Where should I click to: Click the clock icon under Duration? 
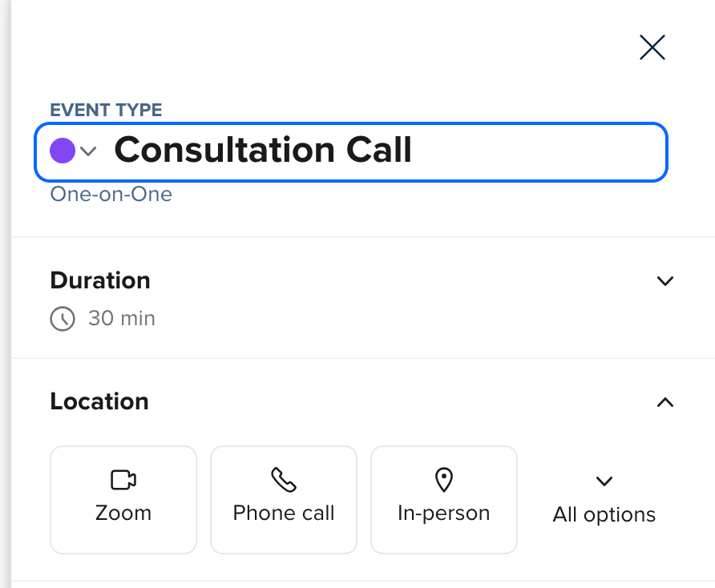(63, 319)
